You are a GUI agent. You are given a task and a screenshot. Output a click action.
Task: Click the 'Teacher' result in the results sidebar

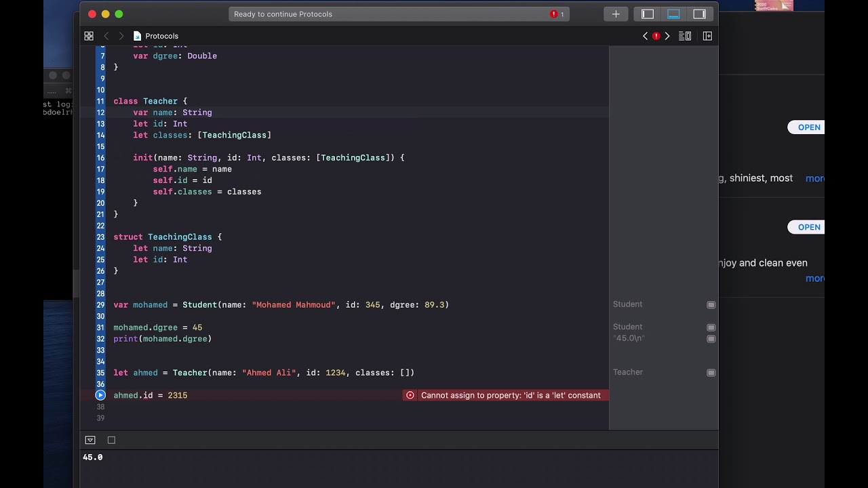pyautogui.click(x=628, y=372)
